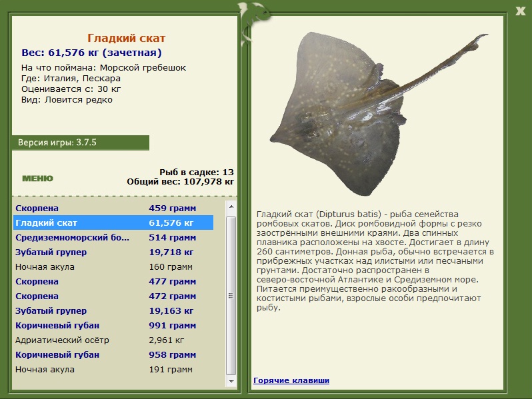Viewport: 532px width, 399px height.
Task: Select Коричневый губан 991 грамм entry
Action: coord(113,326)
